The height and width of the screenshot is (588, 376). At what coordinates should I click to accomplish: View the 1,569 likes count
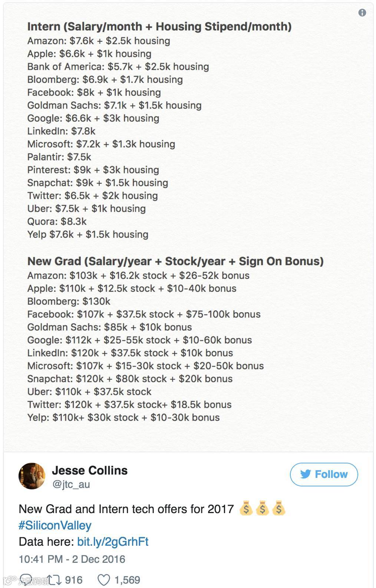(x=127, y=580)
